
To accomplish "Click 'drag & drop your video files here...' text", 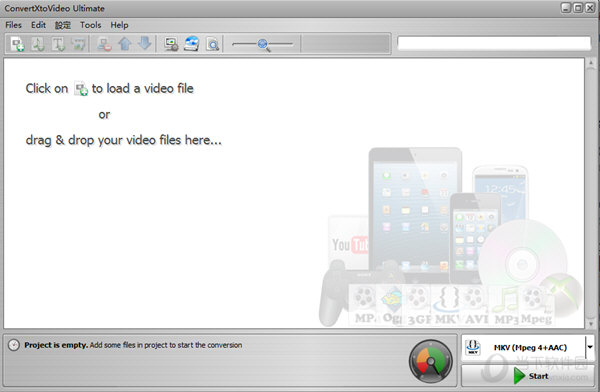I will click(x=124, y=140).
